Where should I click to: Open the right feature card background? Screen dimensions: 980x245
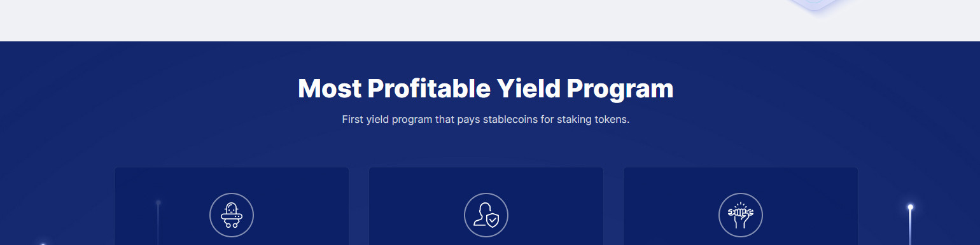[x=741, y=206]
